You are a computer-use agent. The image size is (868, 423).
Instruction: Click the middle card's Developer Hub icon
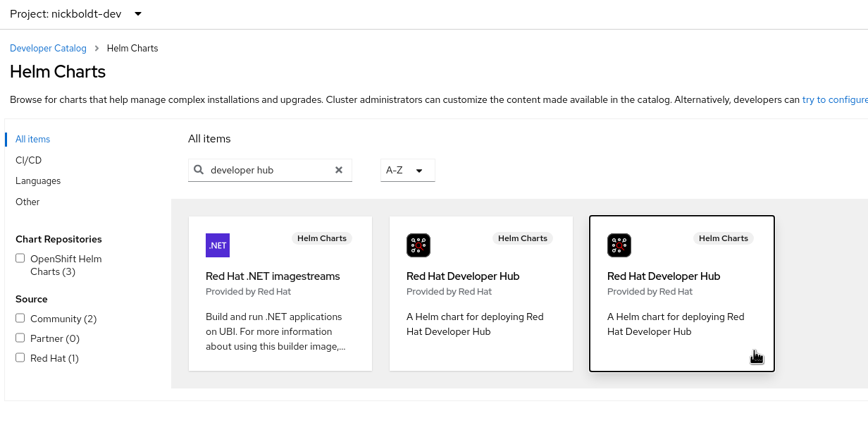418,245
